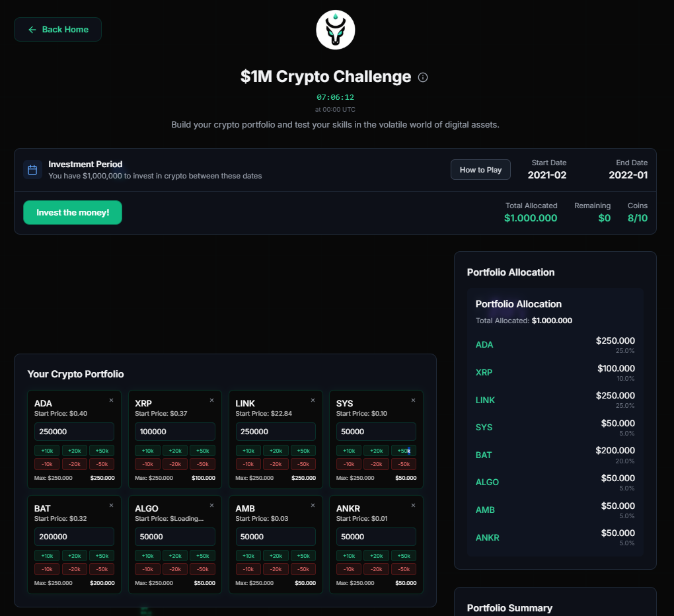Click the BAT amount input field
The height and width of the screenshot is (616, 674).
(74, 536)
